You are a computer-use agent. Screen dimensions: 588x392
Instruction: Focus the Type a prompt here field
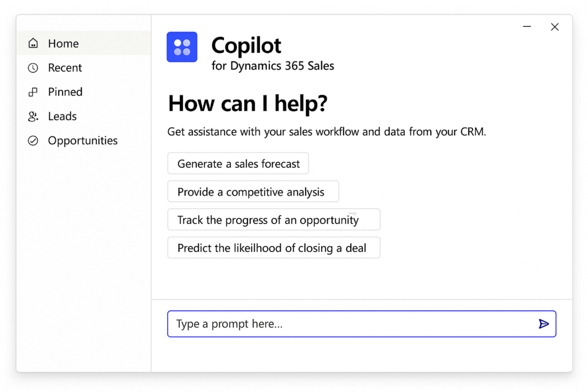350,324
